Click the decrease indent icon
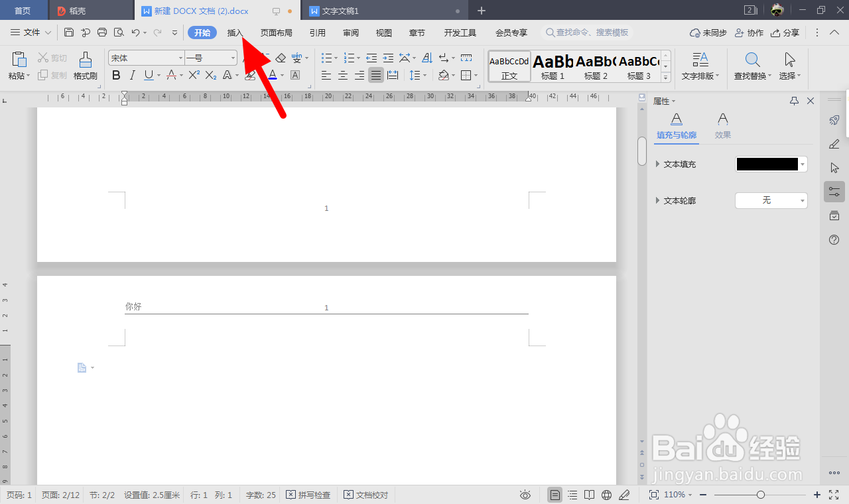 coord(371,58)
